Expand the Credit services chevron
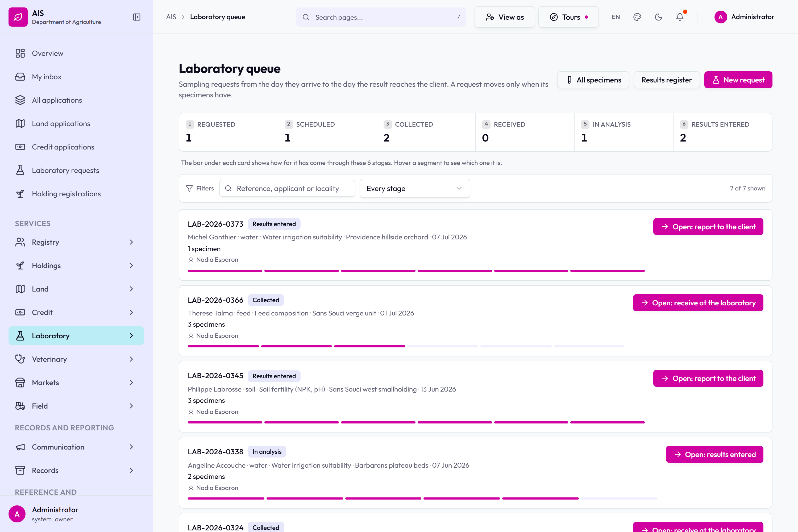Image resolution: width=798 pixels, height=532 pixels. pyautogui.click(x=131, y=313)
